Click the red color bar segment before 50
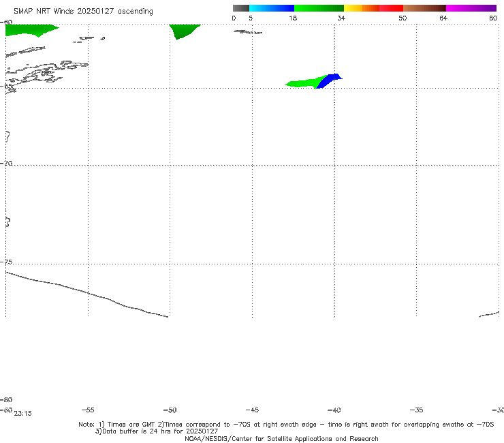The width and height of the screenshot is (504, 443). tap(391, 8)
